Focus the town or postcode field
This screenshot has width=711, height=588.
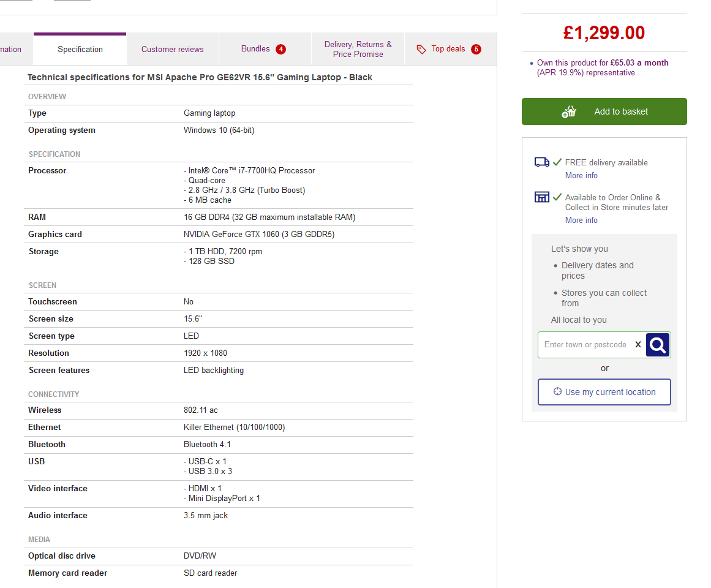tap(585, 345)
